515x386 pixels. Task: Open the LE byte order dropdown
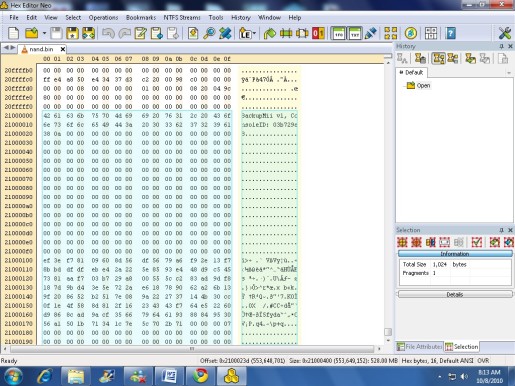click(254, 33)
